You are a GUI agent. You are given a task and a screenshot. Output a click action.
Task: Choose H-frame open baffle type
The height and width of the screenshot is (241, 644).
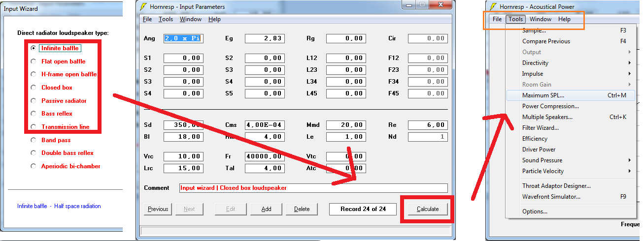[34, 74]
